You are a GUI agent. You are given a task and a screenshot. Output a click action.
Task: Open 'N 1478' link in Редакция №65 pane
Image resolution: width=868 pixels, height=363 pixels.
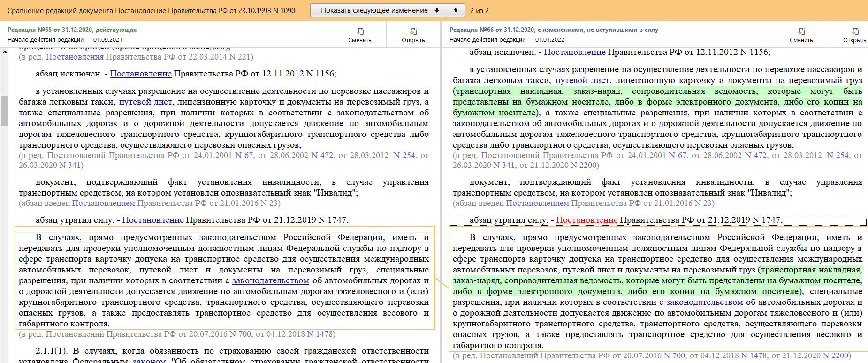coord(320,334)
